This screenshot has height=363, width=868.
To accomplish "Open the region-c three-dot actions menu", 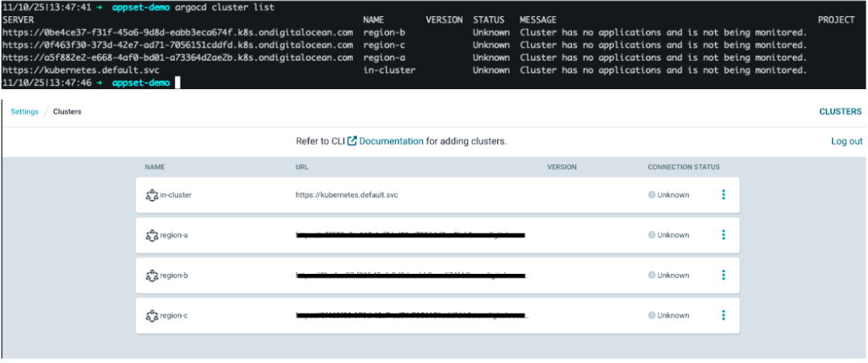I will [x=723, y=315].
